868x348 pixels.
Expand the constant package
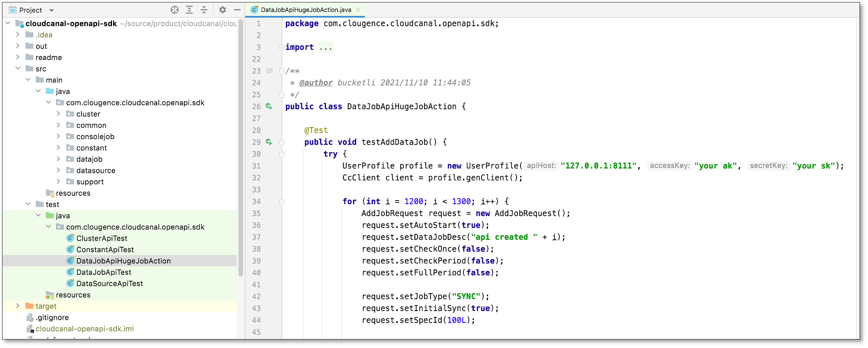(x=58, y=147)
